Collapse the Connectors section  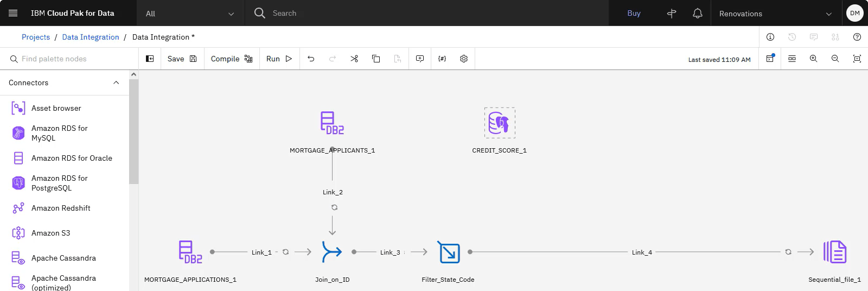pyautogui.click(x=116, y=83)
